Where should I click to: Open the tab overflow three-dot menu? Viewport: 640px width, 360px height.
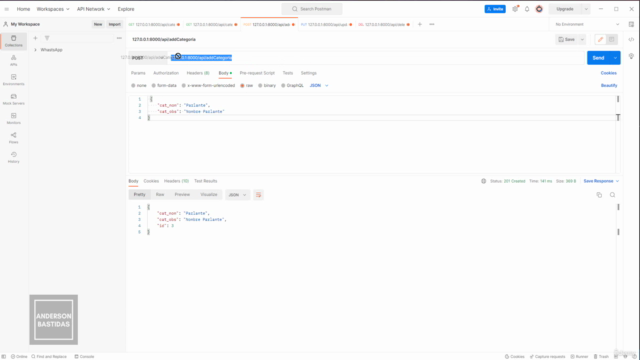(x=432, y=24)
